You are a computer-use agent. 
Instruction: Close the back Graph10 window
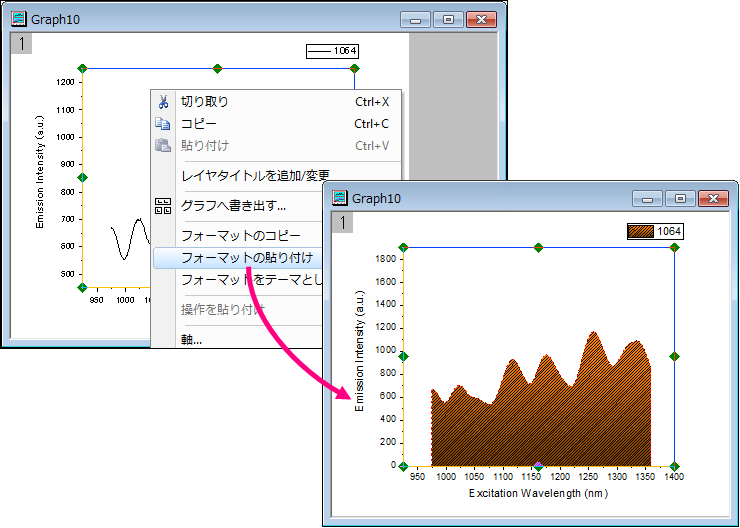click(x=481, y=20)
